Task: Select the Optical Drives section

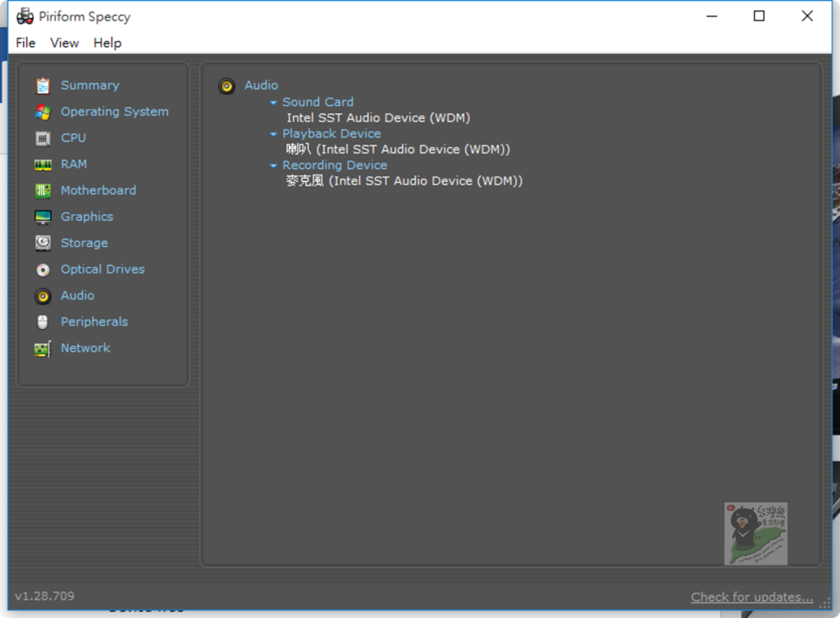Action: tap(103, 269)
